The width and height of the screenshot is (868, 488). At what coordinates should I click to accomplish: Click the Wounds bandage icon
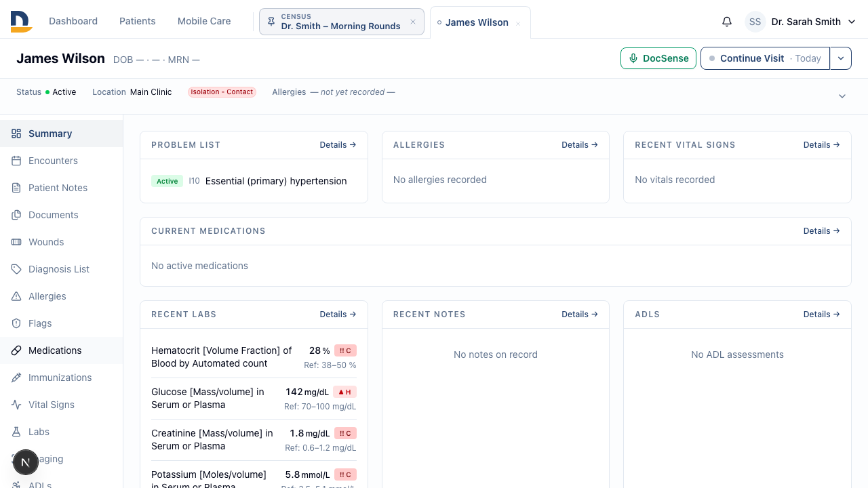tap(16, 242)
